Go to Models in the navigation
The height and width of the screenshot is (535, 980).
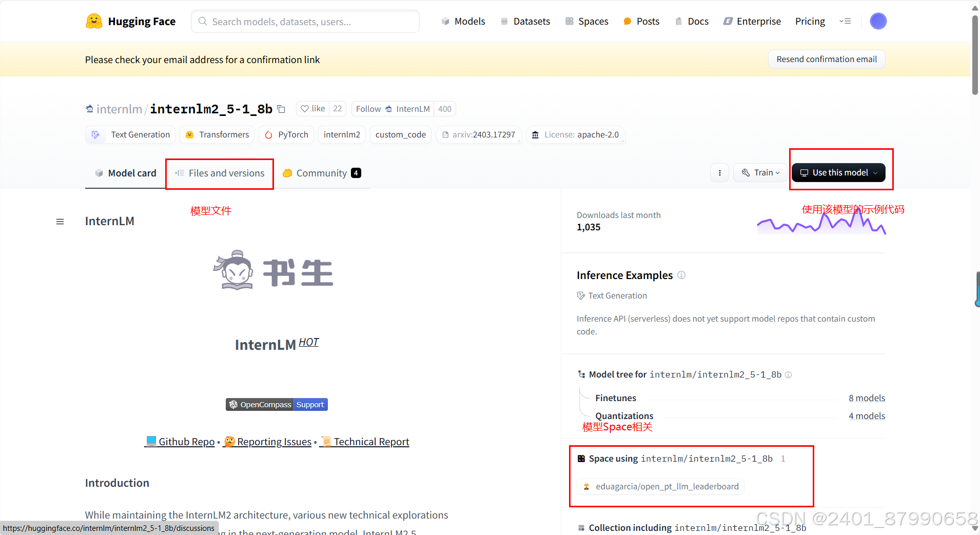(463, 21)
